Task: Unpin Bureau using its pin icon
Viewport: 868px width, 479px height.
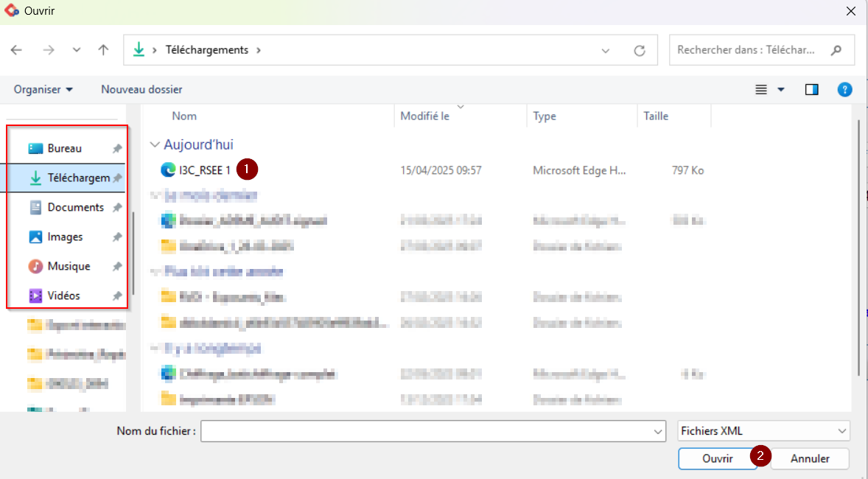Action: pyautogui.click(x=117, y=148)
